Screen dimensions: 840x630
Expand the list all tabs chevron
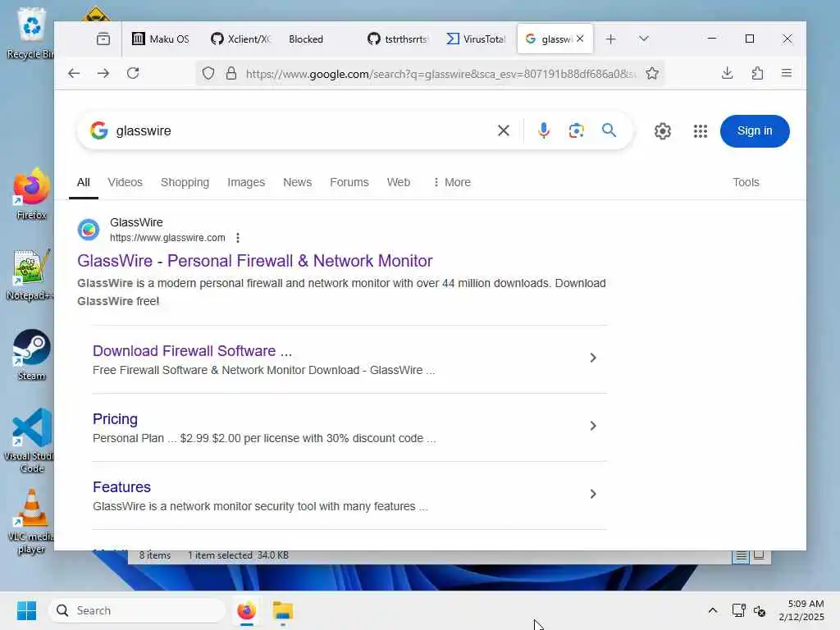pyautogui.click(x=644, y=39)
